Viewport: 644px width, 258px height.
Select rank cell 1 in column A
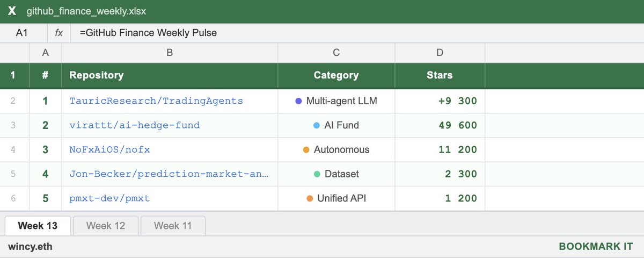pos(46,101)
